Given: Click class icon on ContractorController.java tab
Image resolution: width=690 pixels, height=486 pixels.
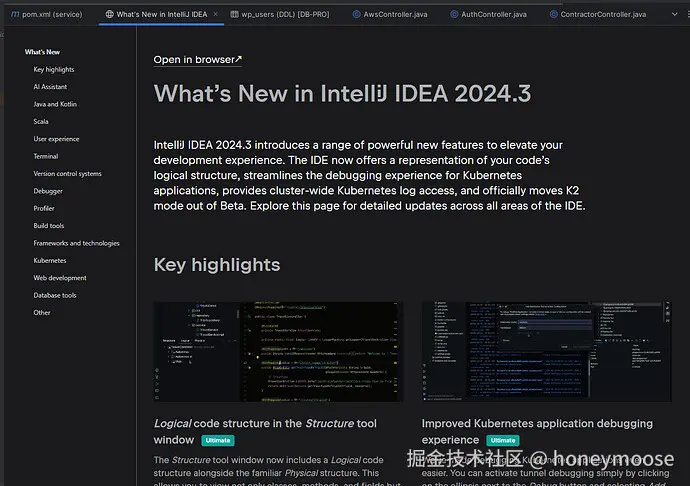Looking at the screenshot, I should click(x=554, y=14).
